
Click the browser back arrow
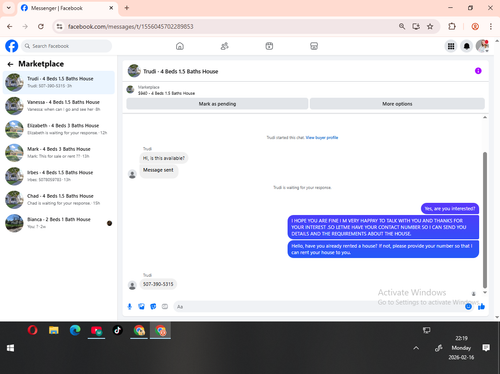tap(10, 26)
